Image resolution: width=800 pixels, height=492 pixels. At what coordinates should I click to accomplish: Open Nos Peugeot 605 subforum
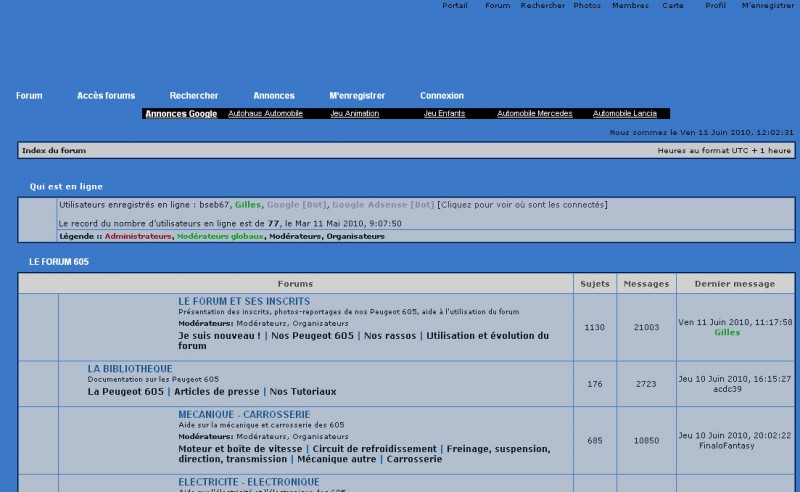[312, 336]
